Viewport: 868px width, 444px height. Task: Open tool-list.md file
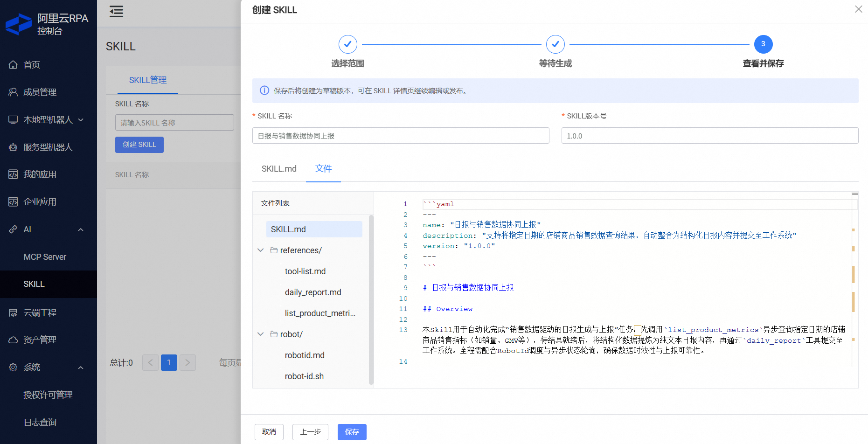(306, 271)
